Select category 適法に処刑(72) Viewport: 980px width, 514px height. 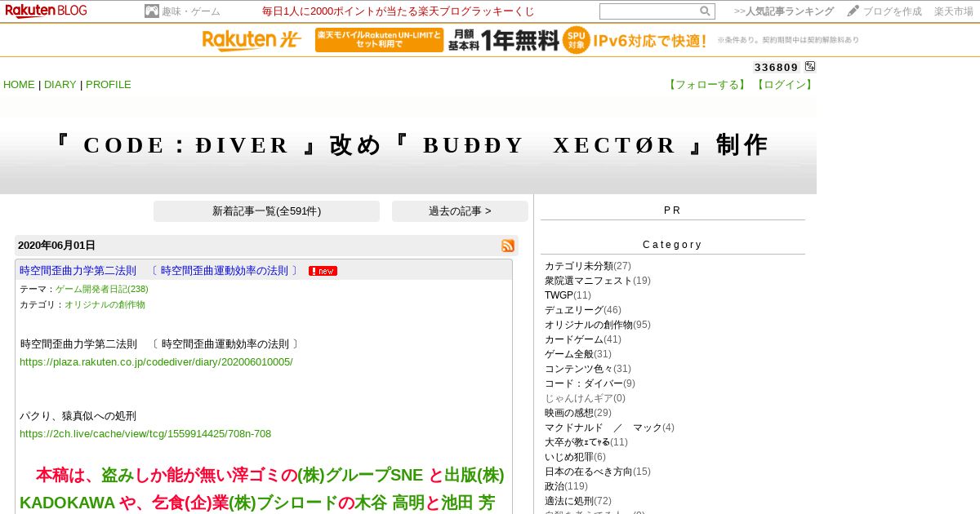pos(578,501)
